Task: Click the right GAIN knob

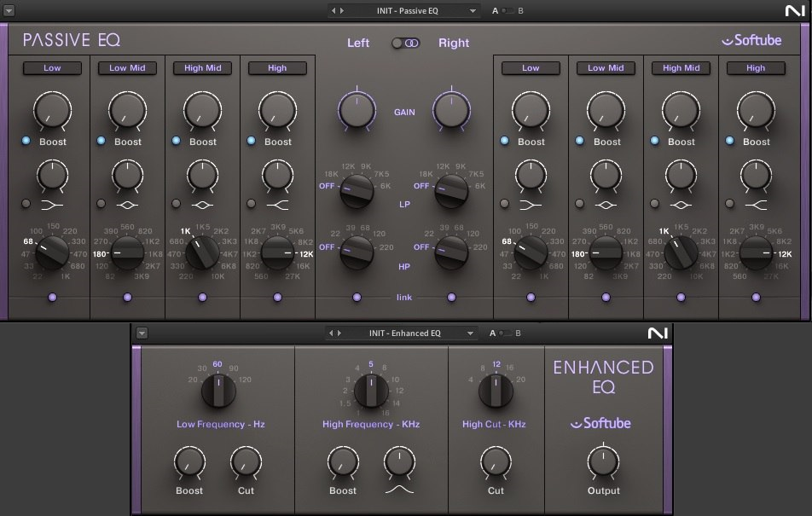Action: click(451, 110)
